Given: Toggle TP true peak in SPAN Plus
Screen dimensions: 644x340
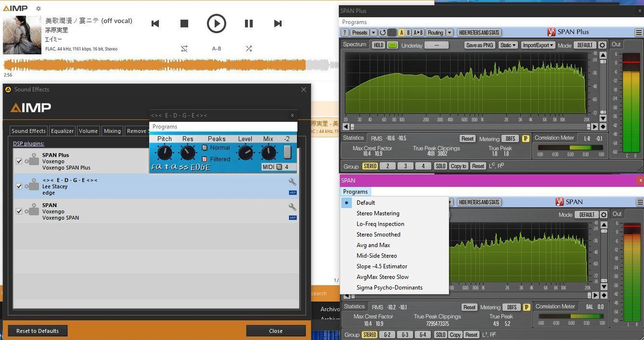Looking at the screenshot, I should click(525, 139).
